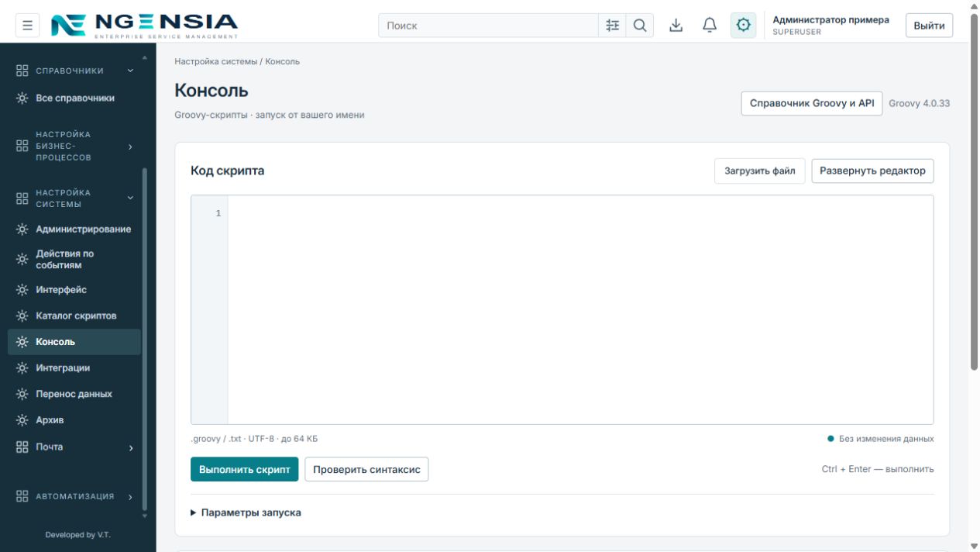
Task: Expand НАСТРОЙКА БИЗНЕС-ПРОЦЕССОВ group
Action: (74, 147)
